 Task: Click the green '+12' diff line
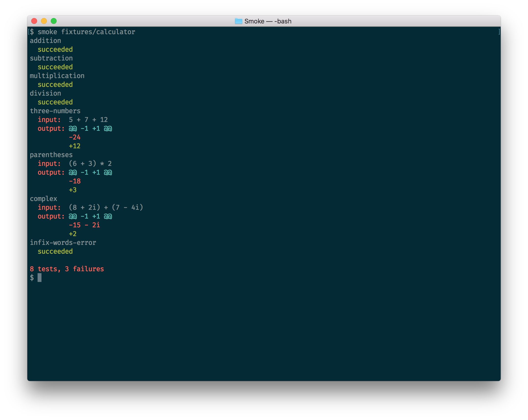pos(75,146)
